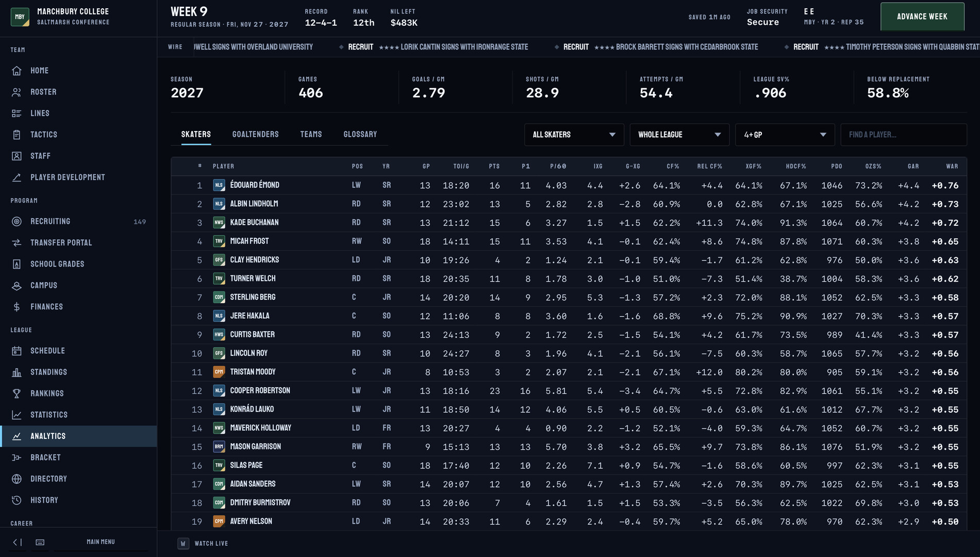Click Mason Garrison player name
The height and width of the screenshot is (557, 980).
pos(255,447)
